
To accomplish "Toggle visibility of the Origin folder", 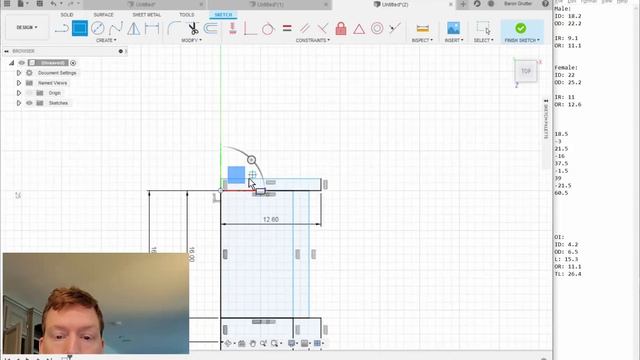I will tap(29, 93).
